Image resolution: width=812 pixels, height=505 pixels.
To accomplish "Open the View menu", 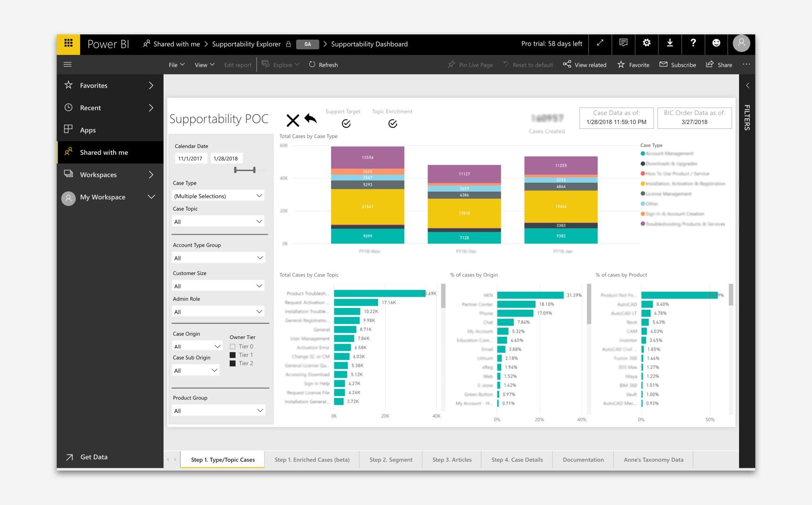I will coord(204,65).
